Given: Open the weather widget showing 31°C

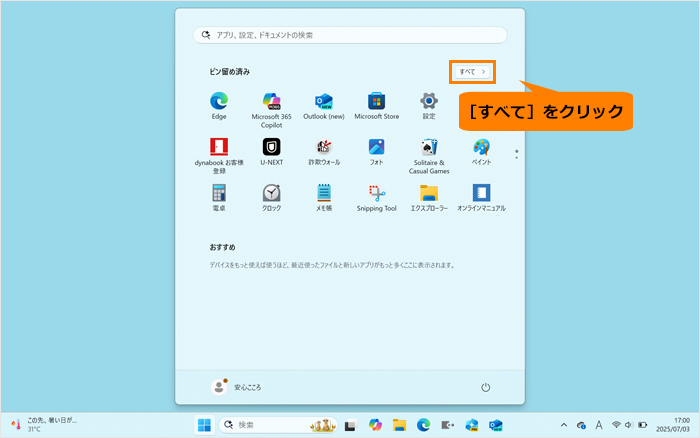Looking at the screenshot, I should (44, 425).
